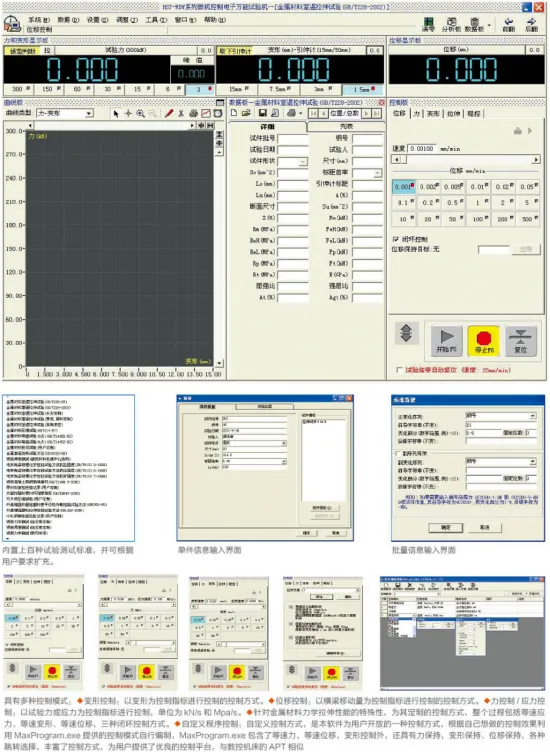This screenshot has width=550, height=755.
Task: Click the open folder icon in data board
Action: tap(246, 113)
